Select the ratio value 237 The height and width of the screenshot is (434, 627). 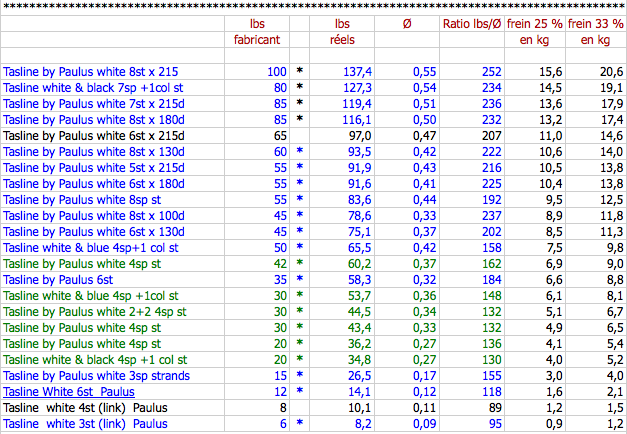click(x=491, y=216)
